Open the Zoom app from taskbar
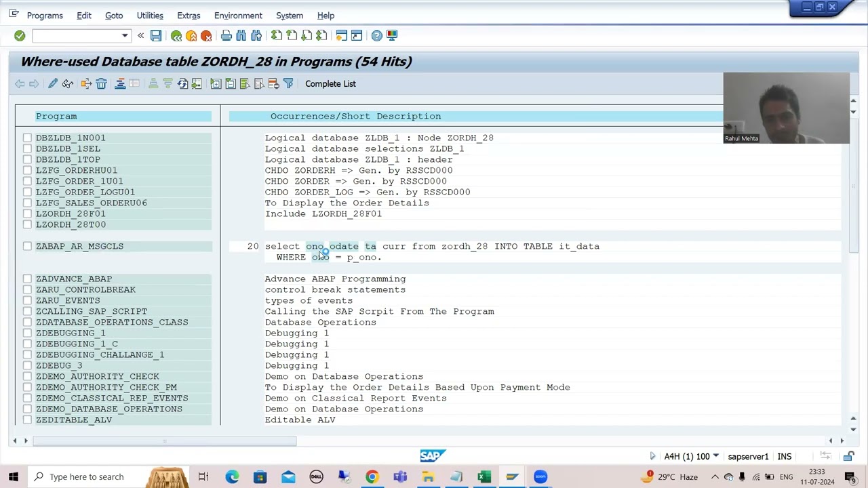This screenshot has height=488, width=868. pos(540,476)
